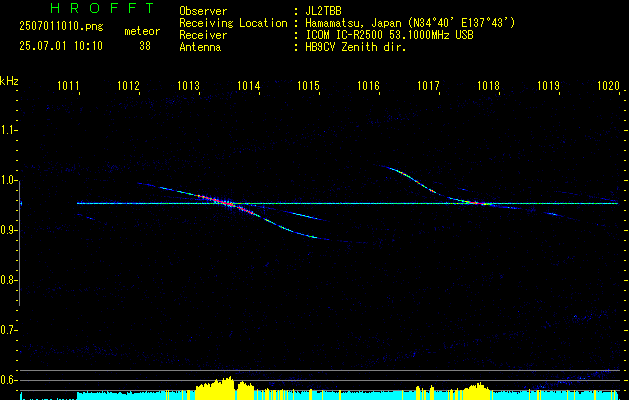
Task: Click time axis label 1013
Action: point(189,86)
